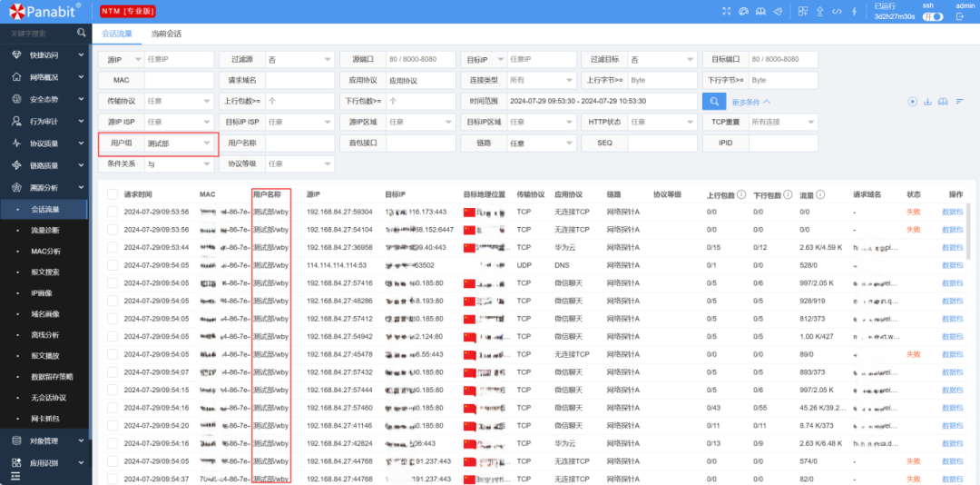Viewport: 980px width, 485px height.
Task: Click the sidebar search magnifier icon
Action: 82,33
